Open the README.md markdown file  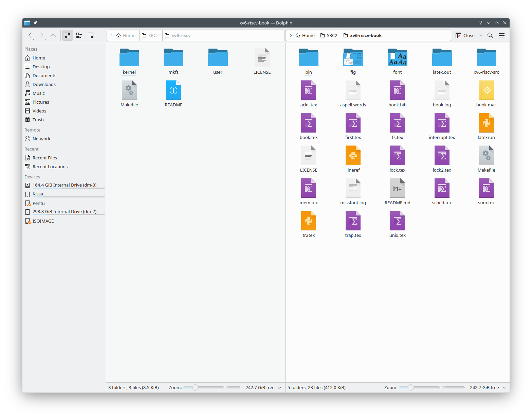coord(397,189)
